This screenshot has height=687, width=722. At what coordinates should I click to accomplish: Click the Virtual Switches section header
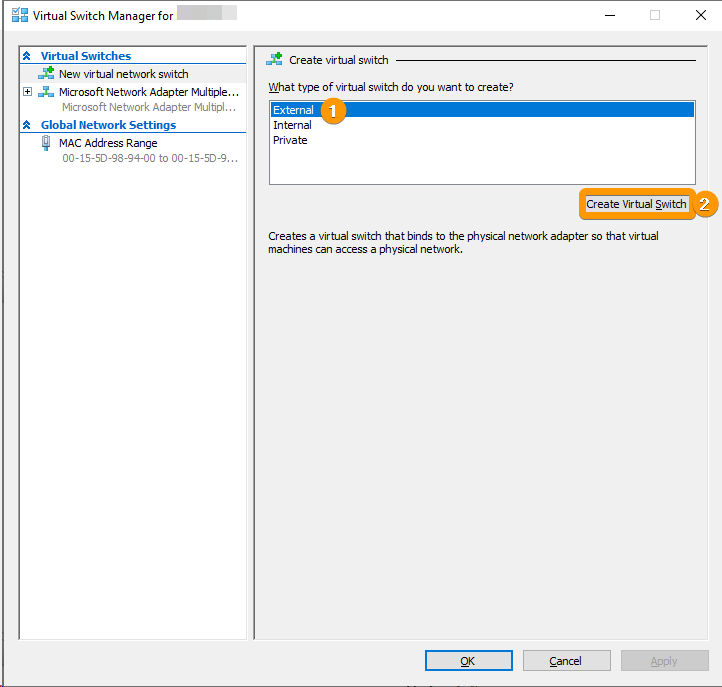coord(86,56)
